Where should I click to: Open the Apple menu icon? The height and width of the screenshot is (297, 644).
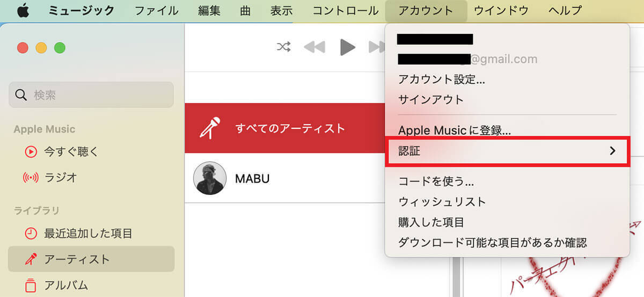pos(23,10)
